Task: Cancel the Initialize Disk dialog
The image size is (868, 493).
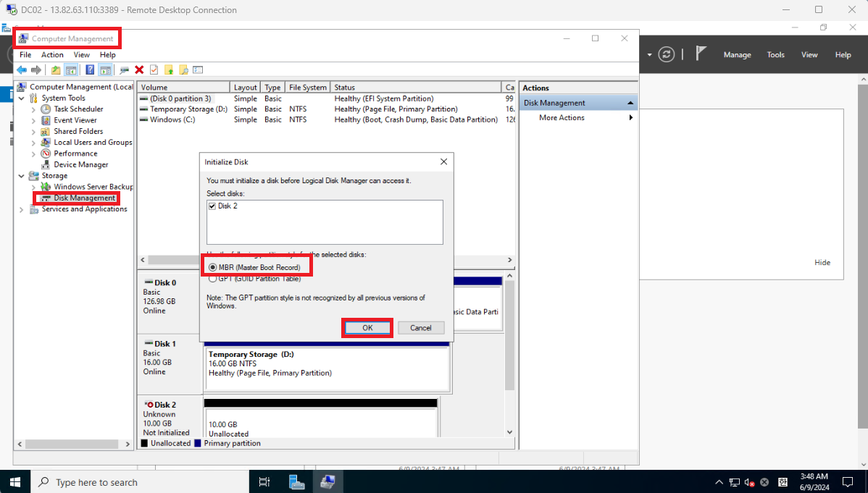Action: click(x=421, y=327)
